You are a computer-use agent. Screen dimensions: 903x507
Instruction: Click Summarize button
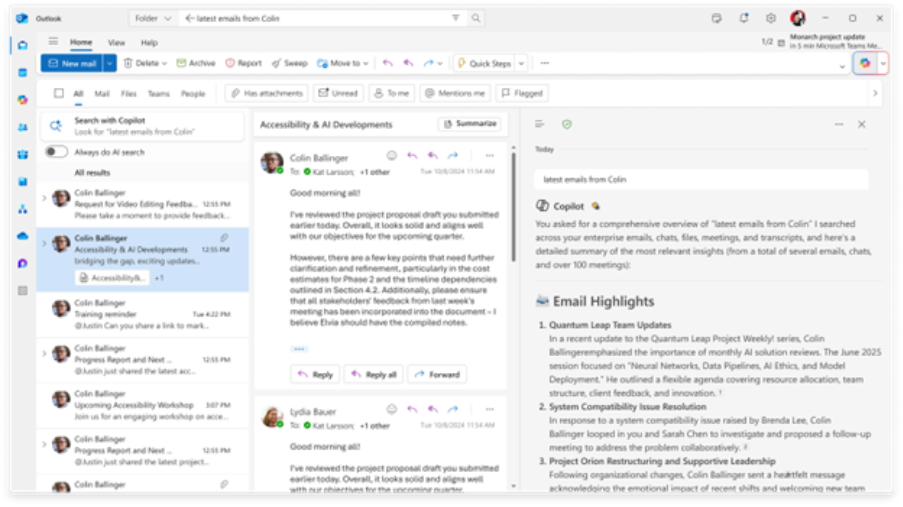pos(470,124)
